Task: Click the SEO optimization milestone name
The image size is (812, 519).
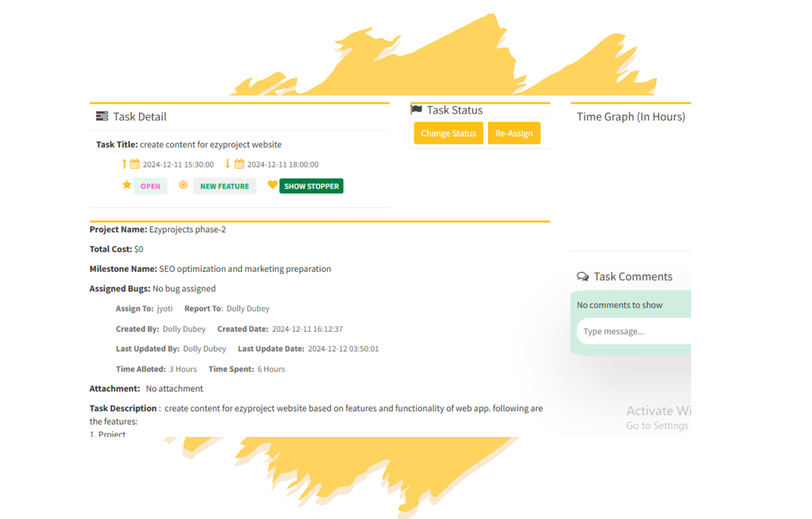Action: [x=245, y=269]
